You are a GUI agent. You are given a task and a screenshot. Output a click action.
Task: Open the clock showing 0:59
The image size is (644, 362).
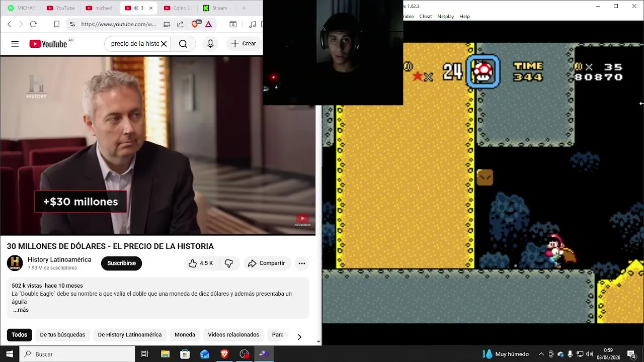coord(608,354)
